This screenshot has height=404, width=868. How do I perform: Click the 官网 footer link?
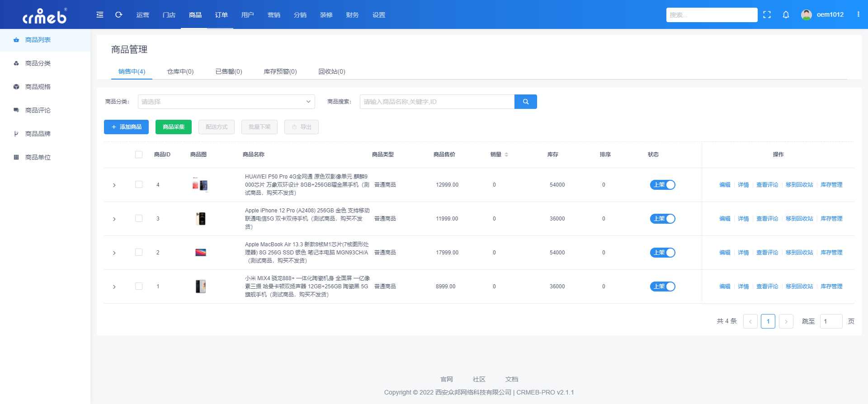447,379
